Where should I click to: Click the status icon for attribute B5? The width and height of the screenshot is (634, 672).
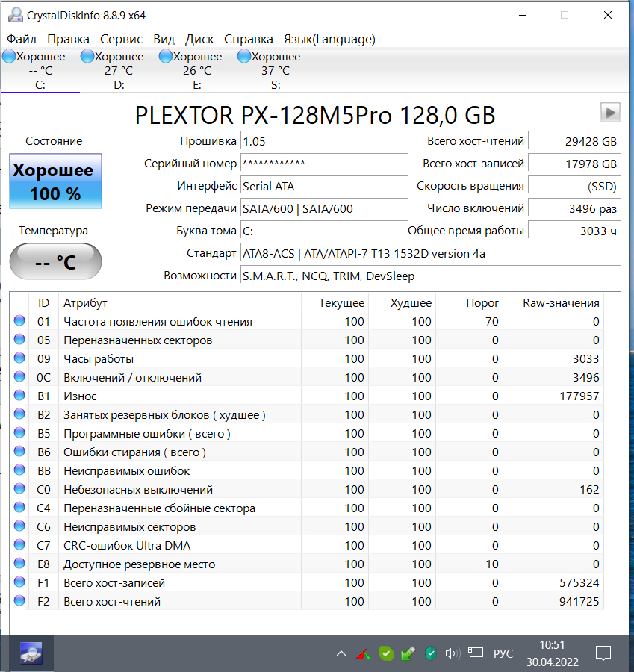pyautogui.click(x=19, y=432)
